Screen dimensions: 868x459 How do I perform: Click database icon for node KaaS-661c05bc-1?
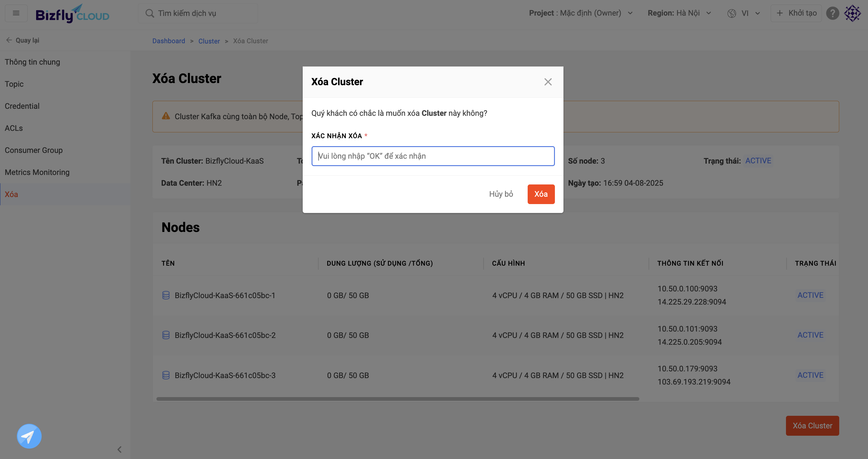[166, 295]
